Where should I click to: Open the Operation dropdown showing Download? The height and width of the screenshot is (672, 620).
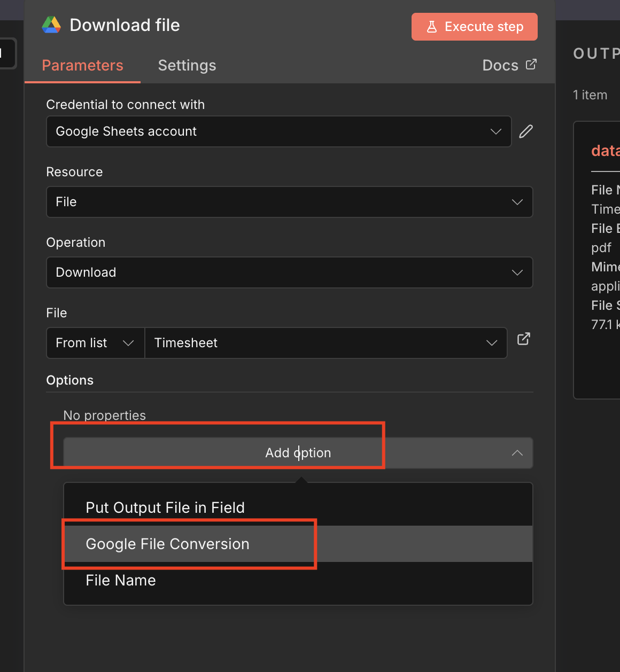[x=289, y=272]
